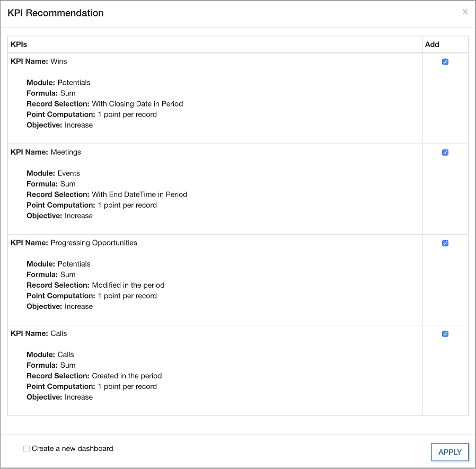The width and height of the screenshot is (476, 469).
Task: Deselect the Progressing Opportunities Add checkbox
Action: 445,243
